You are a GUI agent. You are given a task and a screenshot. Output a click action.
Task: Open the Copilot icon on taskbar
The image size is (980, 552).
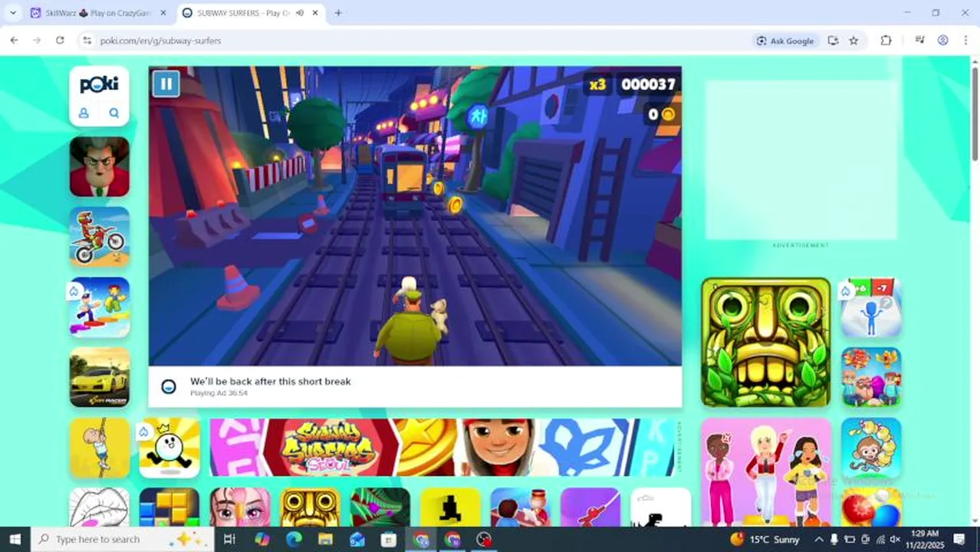coord(261,539)
